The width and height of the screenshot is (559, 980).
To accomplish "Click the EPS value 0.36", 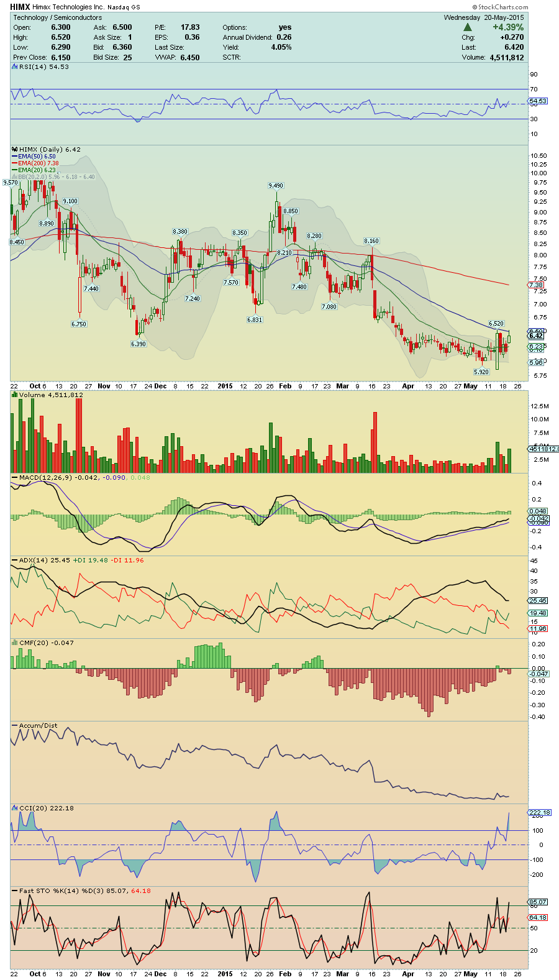I will tap(193, 37).
